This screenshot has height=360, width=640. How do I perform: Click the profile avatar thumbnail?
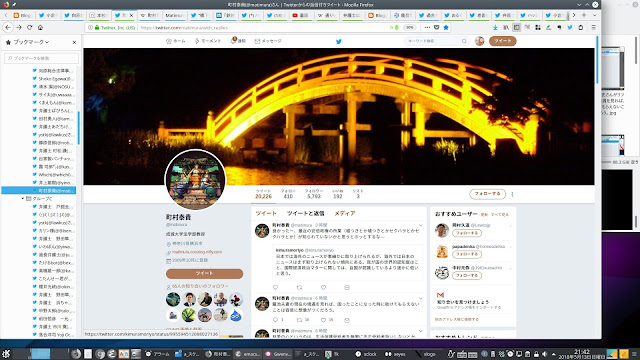480,41
